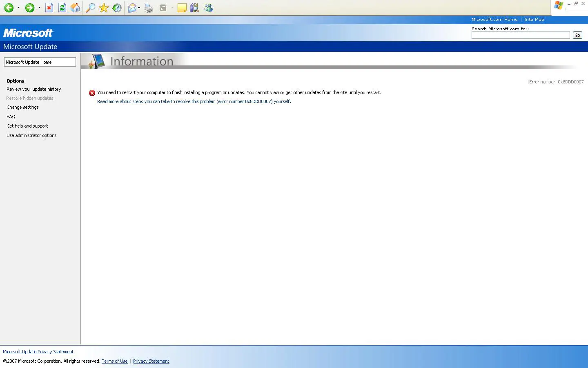The image size is (588, 368).
Task: Expand the Back button history dropdown arrow
Action: point(18,8)
